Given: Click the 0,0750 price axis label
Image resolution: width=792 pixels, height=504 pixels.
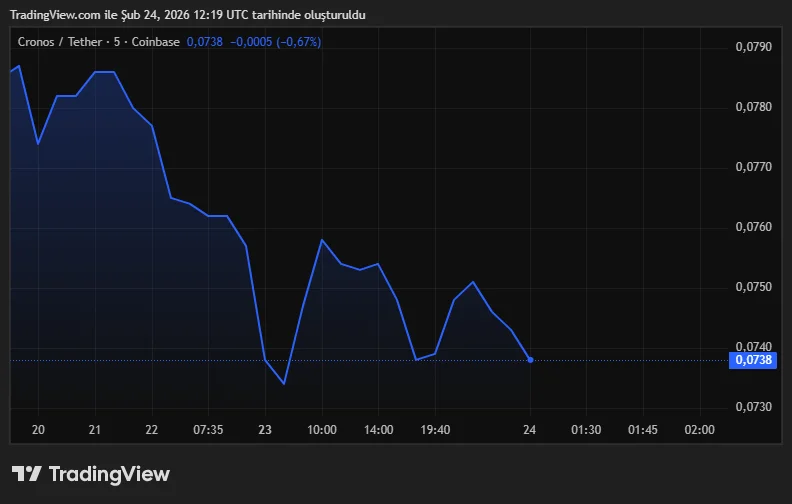Looking at the screenshot, I should 754,287.
